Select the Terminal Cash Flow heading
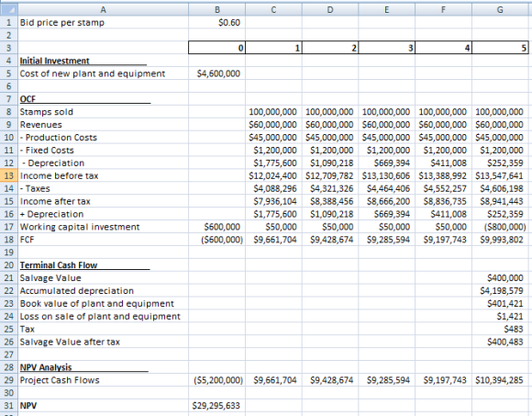The width and height of the screenshot is (532, 416). (x=103, y=265)
